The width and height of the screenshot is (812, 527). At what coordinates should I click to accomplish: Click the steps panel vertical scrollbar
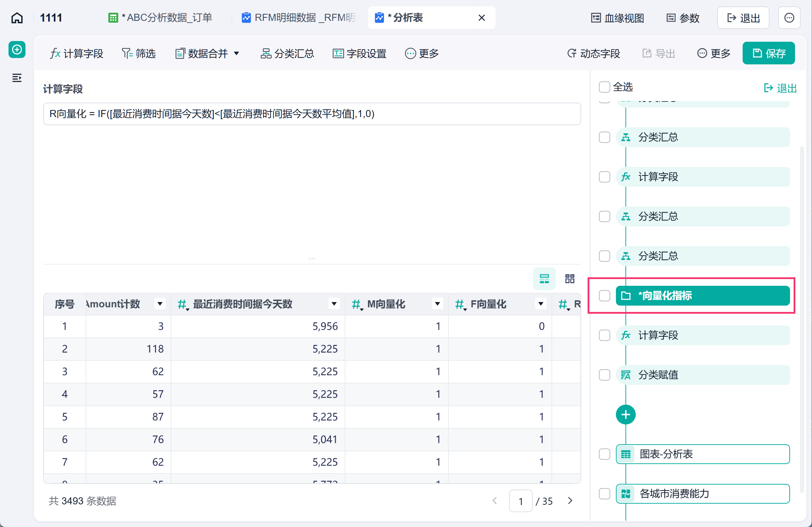pyautogui.click(x=801, y=318)
